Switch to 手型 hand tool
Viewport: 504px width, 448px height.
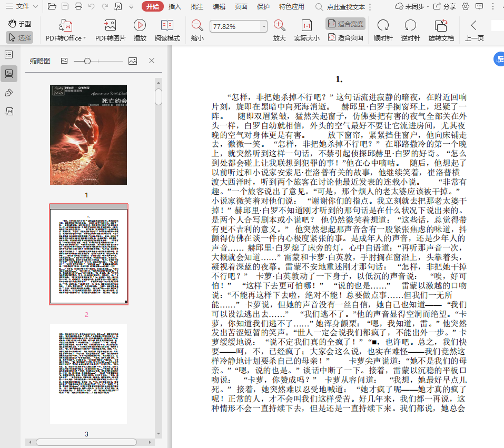point(19,24)
